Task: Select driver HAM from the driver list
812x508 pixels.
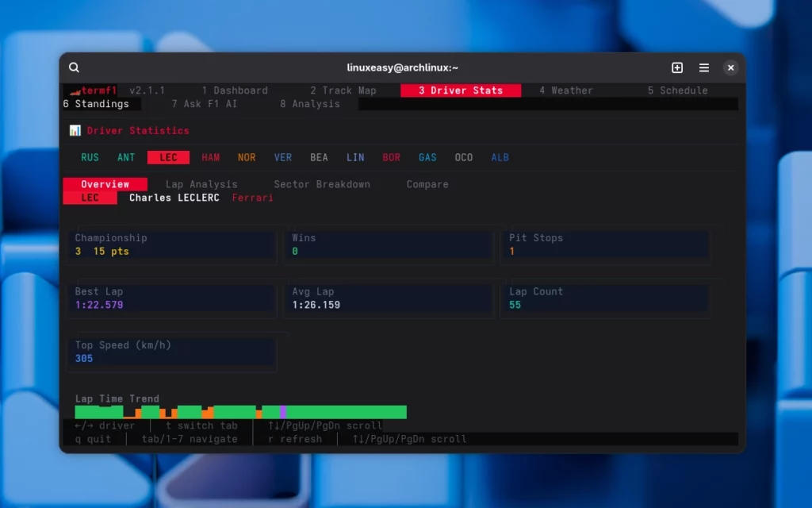Action: click(x=210, y=157)
